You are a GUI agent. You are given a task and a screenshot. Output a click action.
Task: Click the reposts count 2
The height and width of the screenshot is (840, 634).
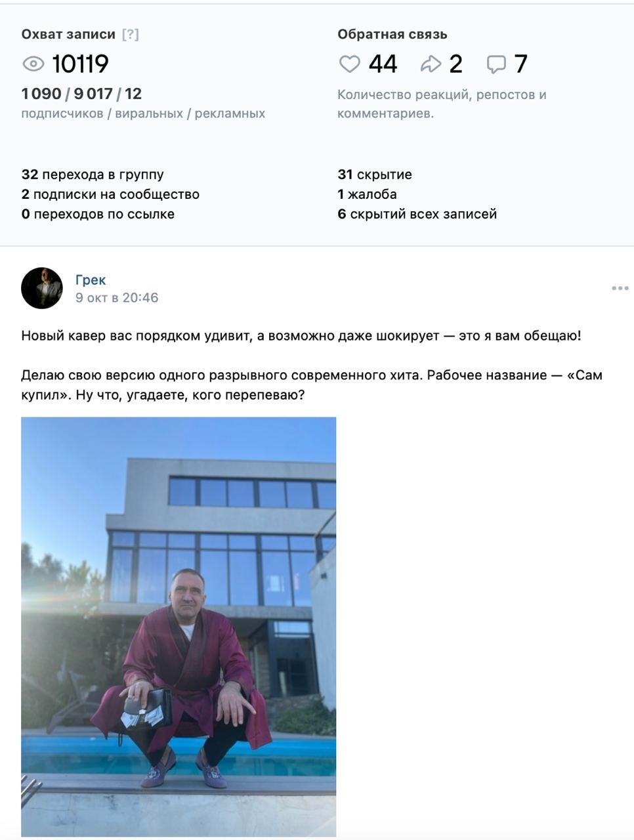(455, 64)
